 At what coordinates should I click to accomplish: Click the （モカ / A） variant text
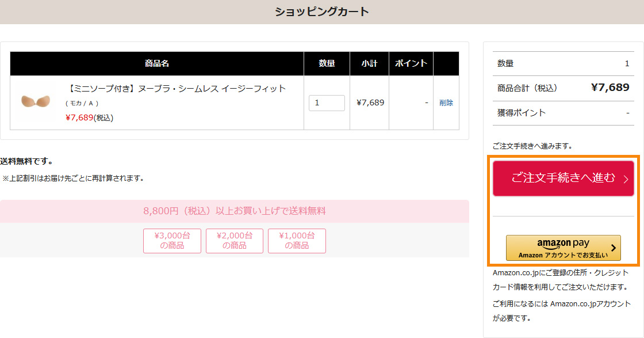pyautogui.click(x=82, y=104)
